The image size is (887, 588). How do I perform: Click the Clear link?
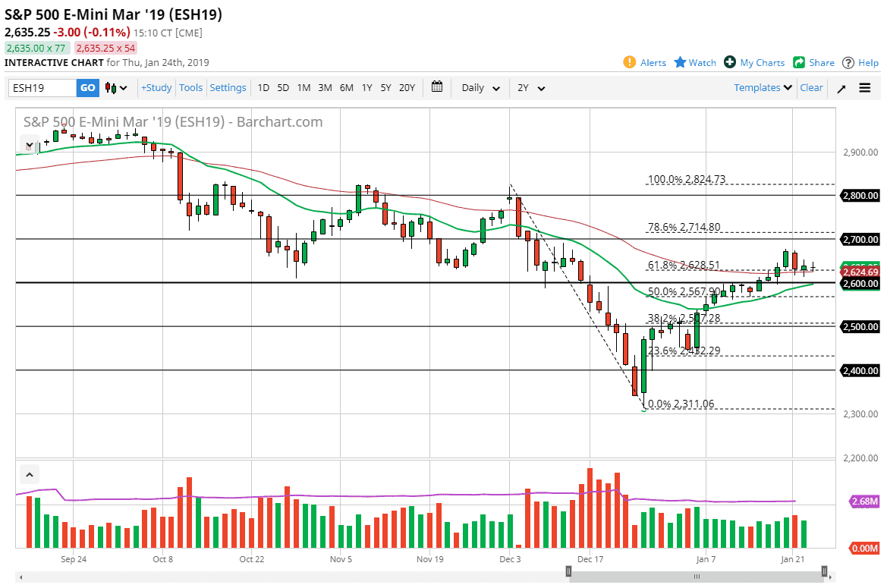[811, 87]
